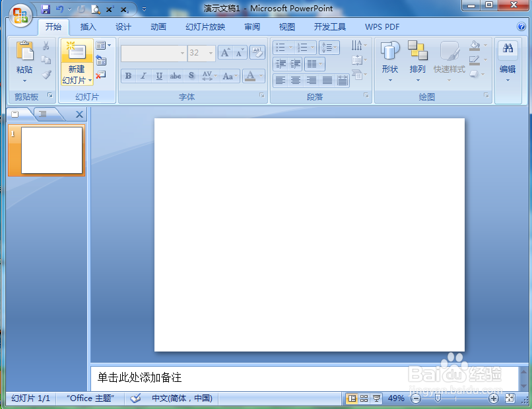Fit slide to current window
This screenshot has height=409, width=532.
tap(510, 398)
